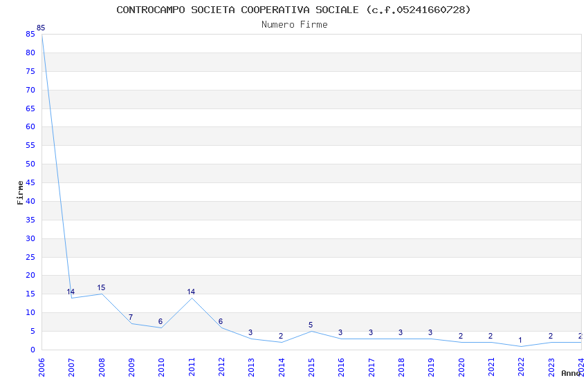Click the y-axis value 0
This screenshot has height=380, width=588.
tap(33, 350)
